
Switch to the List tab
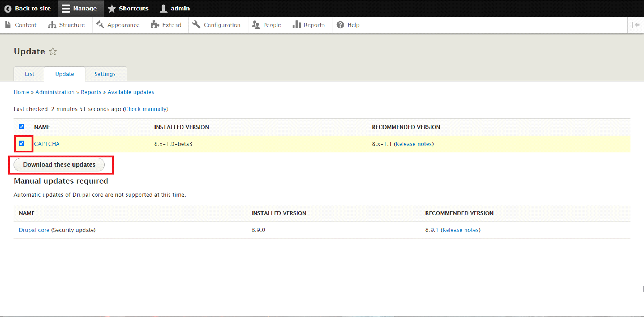point(29,74)
